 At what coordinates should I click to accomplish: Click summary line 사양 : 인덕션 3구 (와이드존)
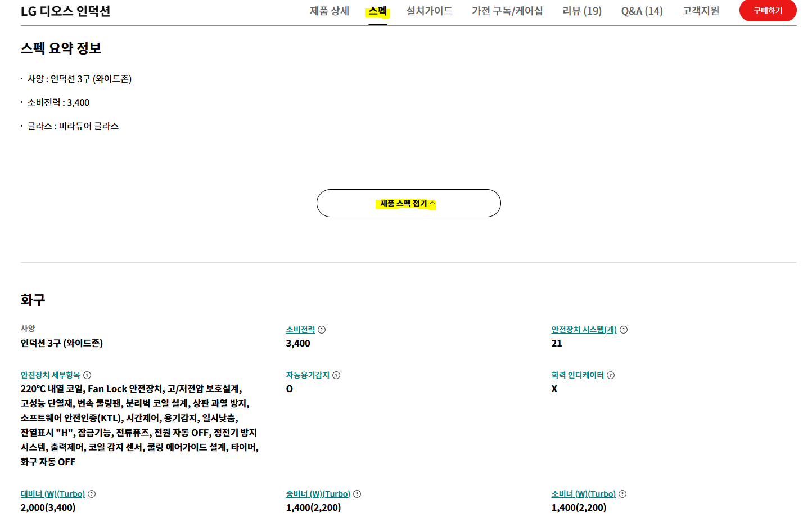click(x=79, y=79)
